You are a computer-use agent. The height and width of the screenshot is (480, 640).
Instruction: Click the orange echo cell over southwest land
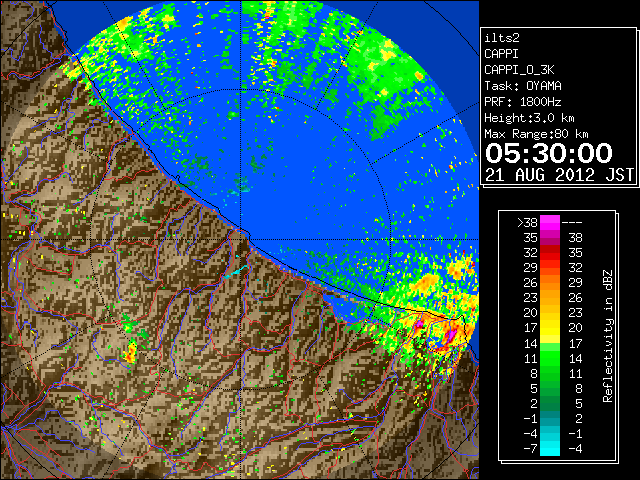pos(131,353)
